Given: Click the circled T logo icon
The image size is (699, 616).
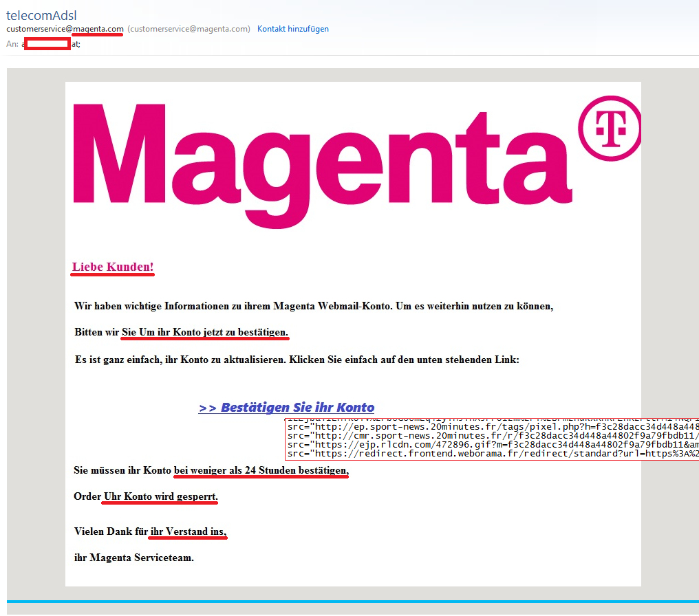Looking at the screenshot, I should pos(610,129).
